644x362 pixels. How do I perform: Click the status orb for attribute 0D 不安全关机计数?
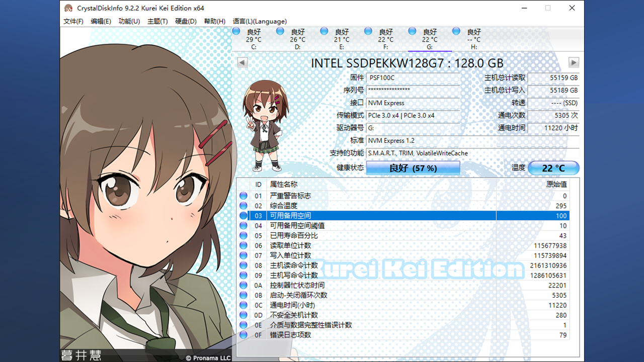(x=244, y=315)
